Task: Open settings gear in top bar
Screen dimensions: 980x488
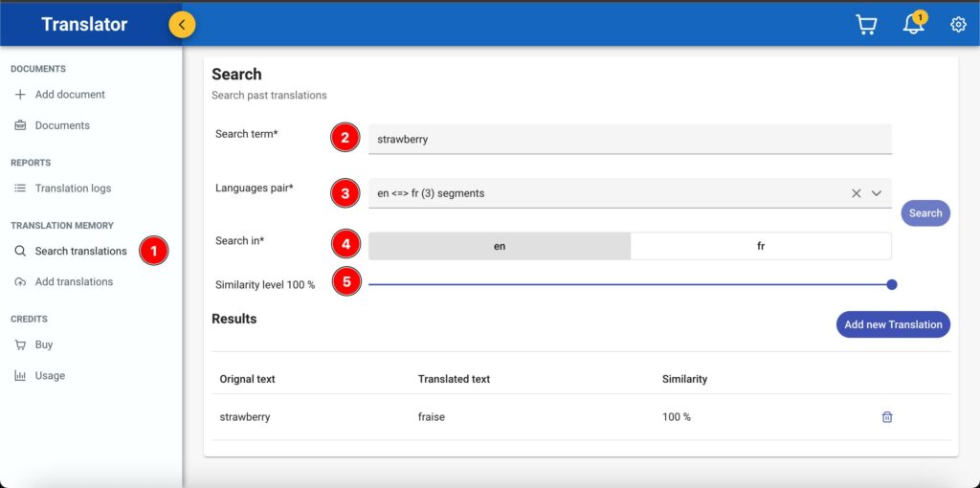Action: 958,25
